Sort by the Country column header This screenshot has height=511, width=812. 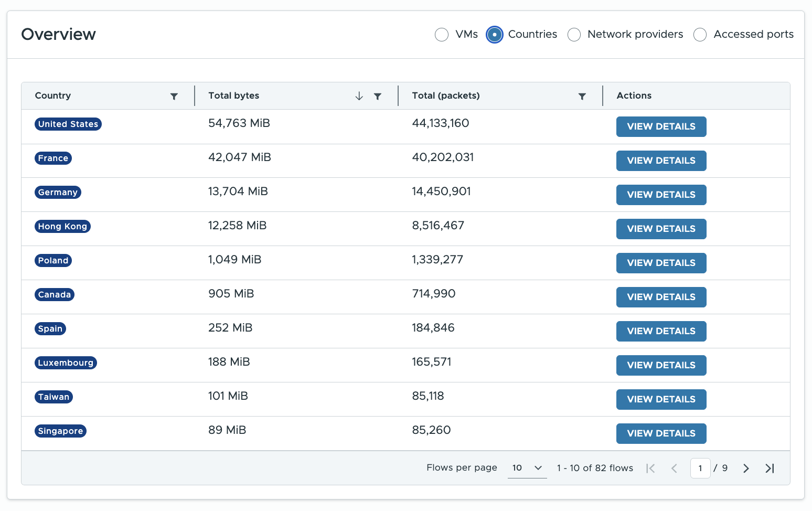coord(53,95)
